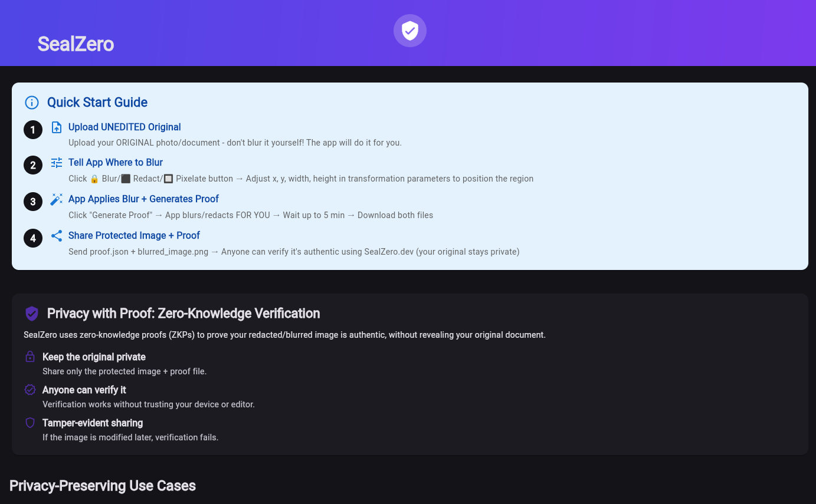
Task: Click the Share Protected Image + Proof link
Action: 134,235
